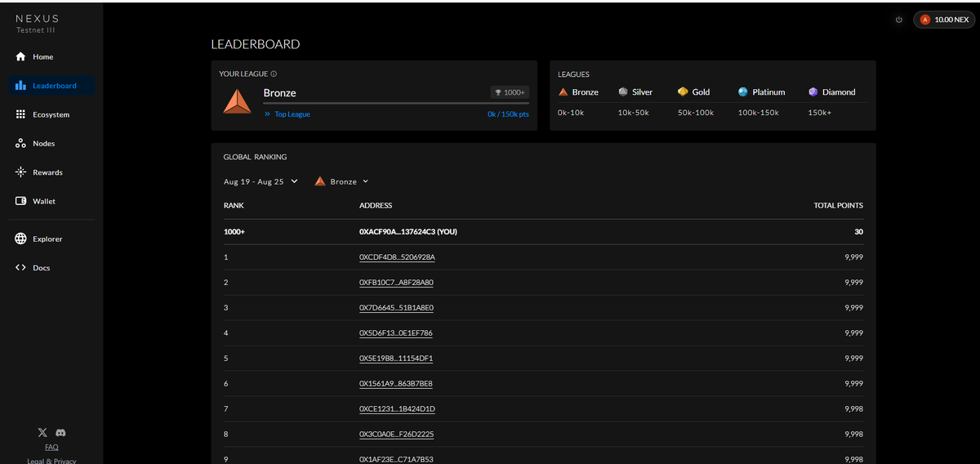Click the Your League info icon

coord(274,74)
